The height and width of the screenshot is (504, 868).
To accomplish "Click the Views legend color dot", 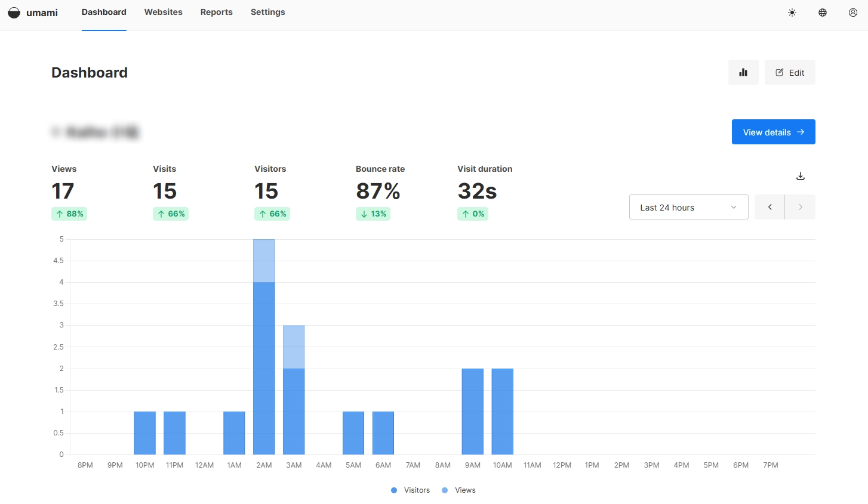I will pos(445,490).
